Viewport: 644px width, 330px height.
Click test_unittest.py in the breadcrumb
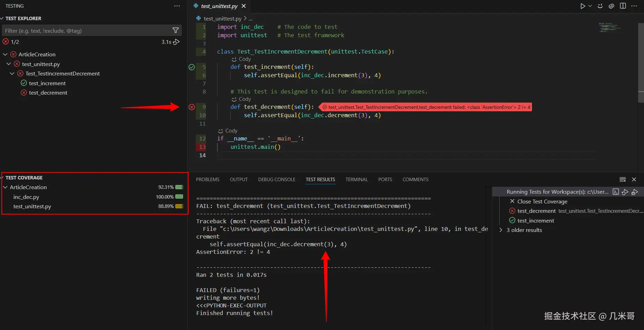click(222, 18)
